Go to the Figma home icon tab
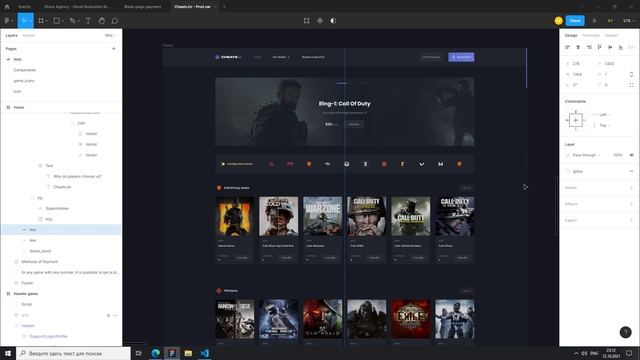The height and width of the screenshot is (360, 640). pyautogui.click(x=7, y=7)
